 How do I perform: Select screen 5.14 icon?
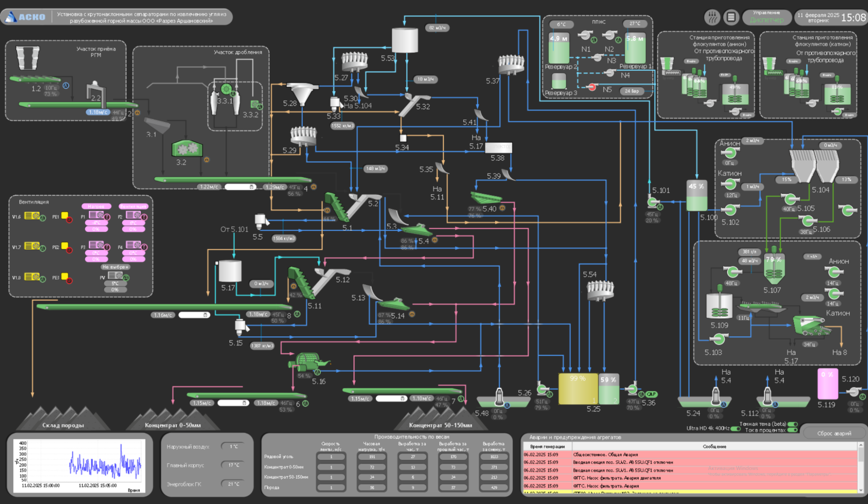tap(394, 304)
